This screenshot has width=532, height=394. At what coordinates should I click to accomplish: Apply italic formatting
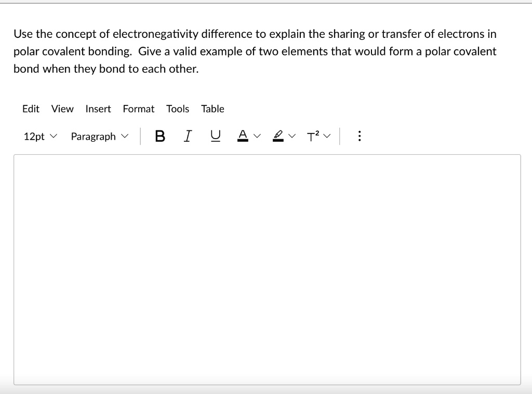(187, 135)
